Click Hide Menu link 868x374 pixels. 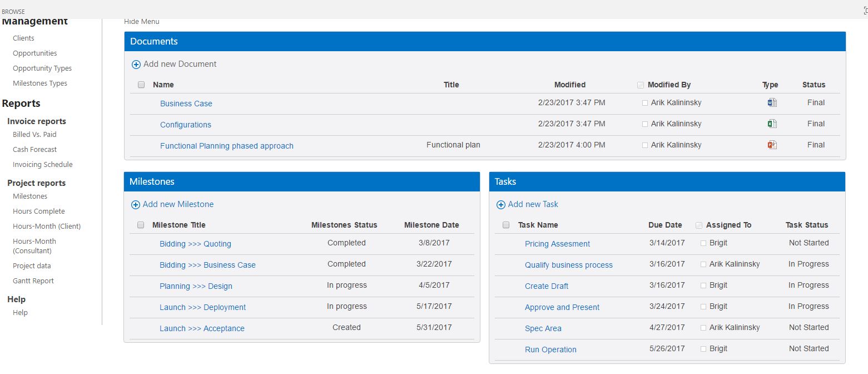142,22
